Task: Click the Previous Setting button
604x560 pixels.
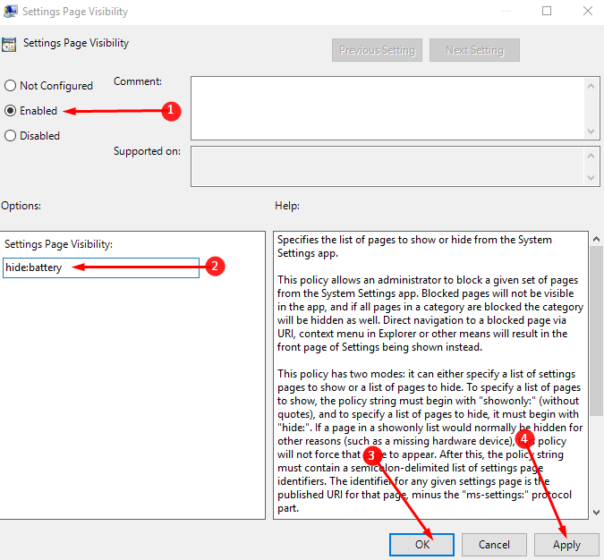Action: click(x=377, y=50)
